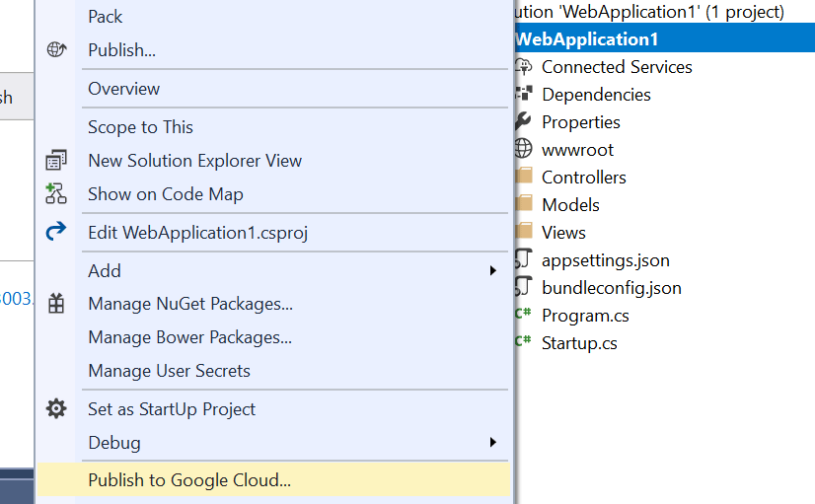This screenshot has height=504, width=815.
Task: Click the Publish globe icon
Action: pyautogui.click(x=56, y=50)
